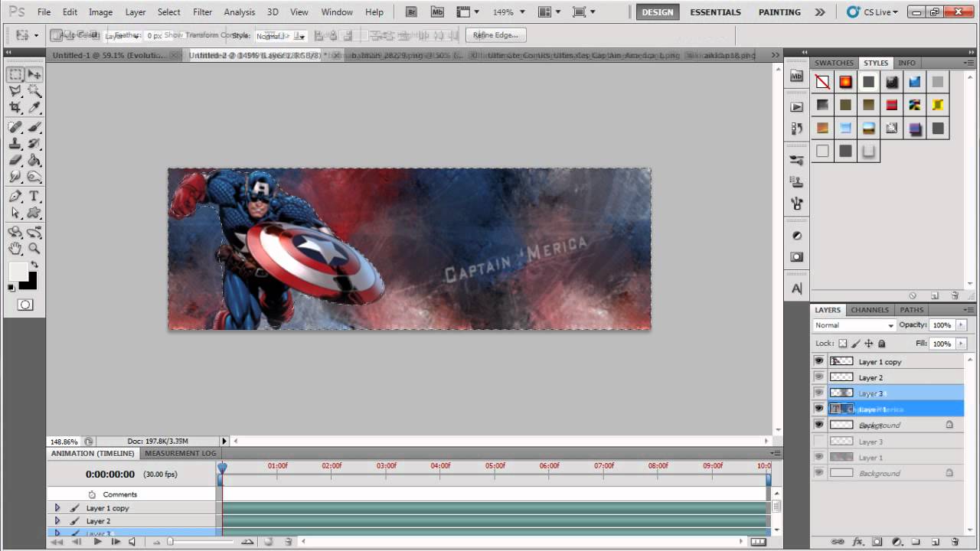Image resolution: width=980 pixels, height=551 pixels.
Task: Open the Filter menu
Action: click(203, 12)
